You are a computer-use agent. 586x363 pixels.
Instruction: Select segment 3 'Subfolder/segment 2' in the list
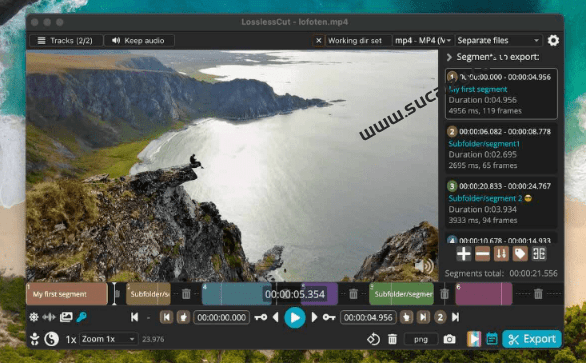click(x=501, y=203)
